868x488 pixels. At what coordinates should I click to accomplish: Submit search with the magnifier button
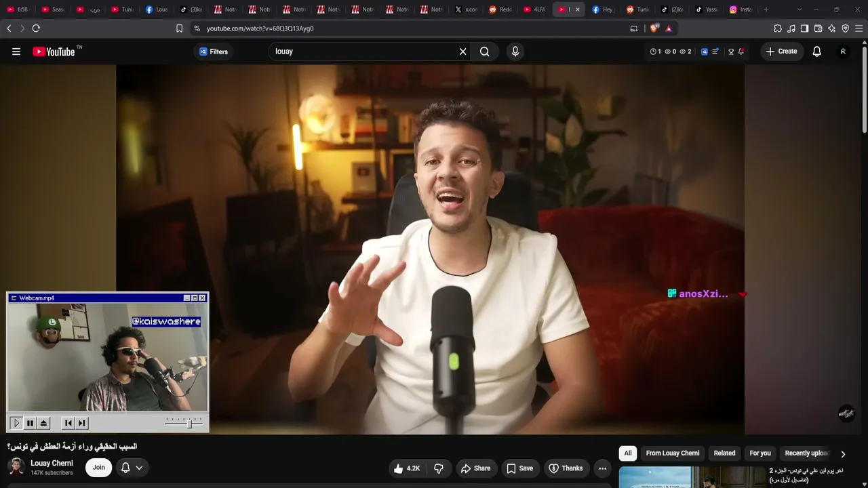click(x=485, y=52)
